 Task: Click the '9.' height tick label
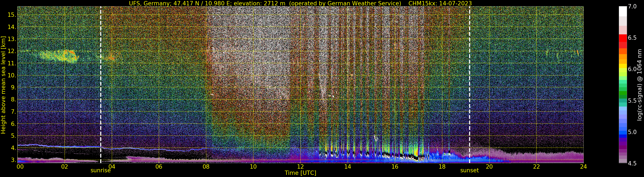pos(14,87)
